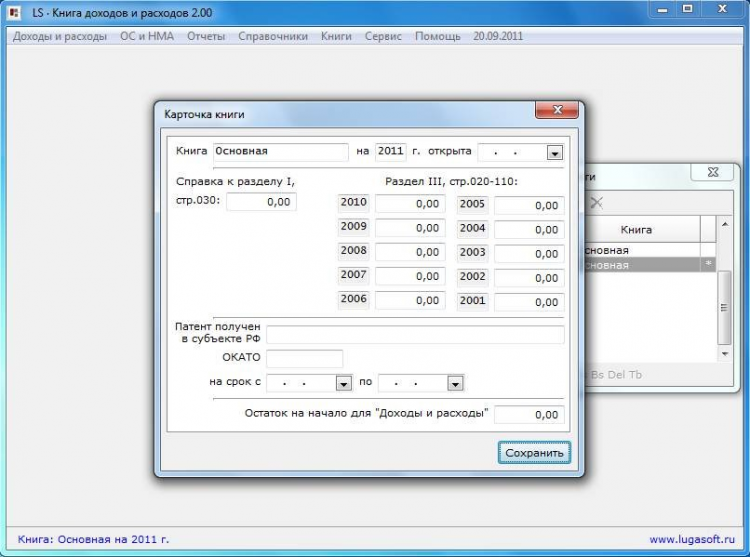Open the Справочники menu
Viewport: 750px width, 557px height.
(x=273, y=36)
